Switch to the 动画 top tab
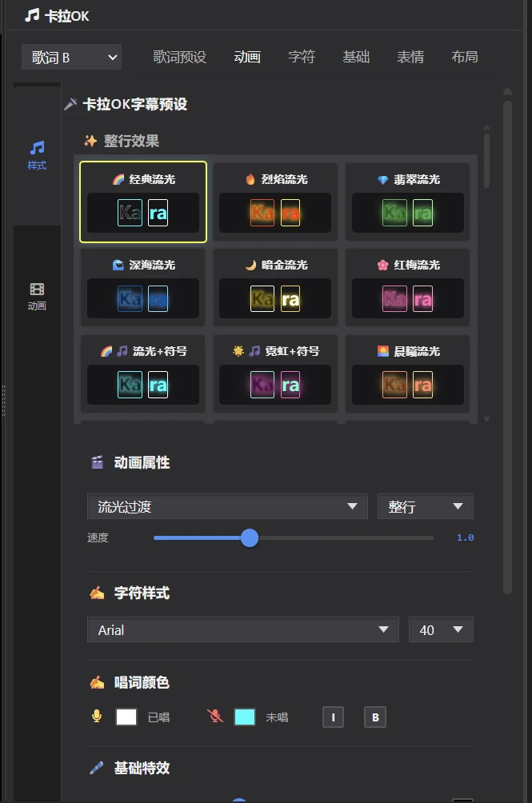 pyautogui.click(x=247, y=57)
